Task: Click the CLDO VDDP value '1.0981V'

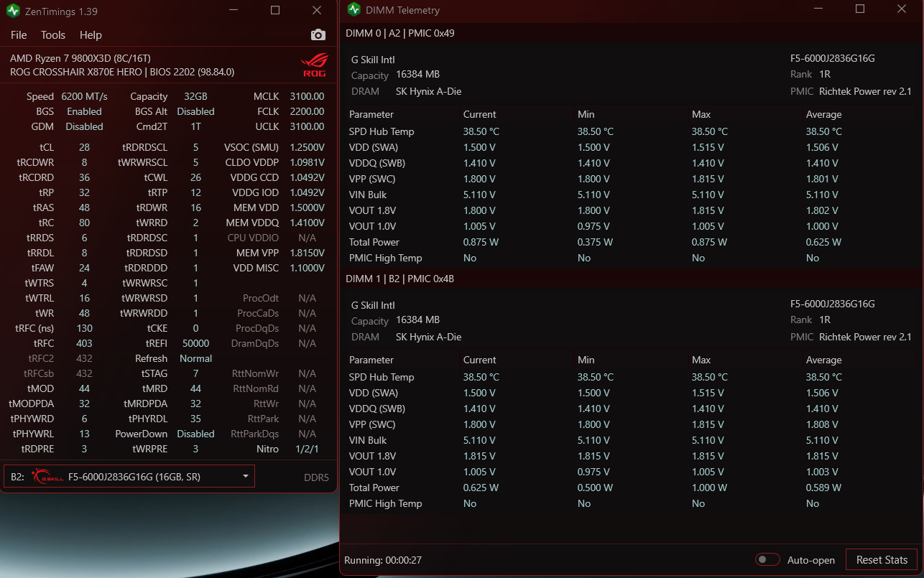Action: click(x=307, y=162)
